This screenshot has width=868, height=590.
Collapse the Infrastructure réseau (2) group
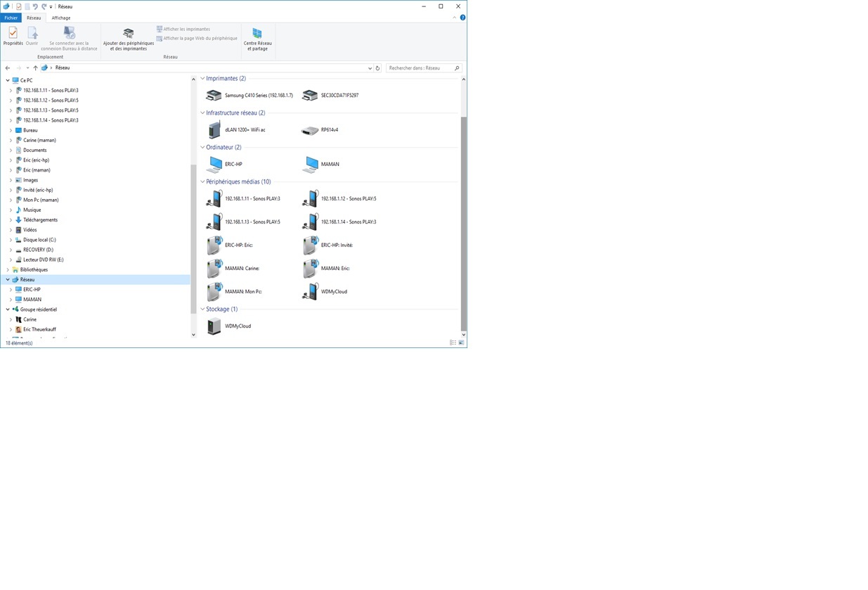point(202,113)
